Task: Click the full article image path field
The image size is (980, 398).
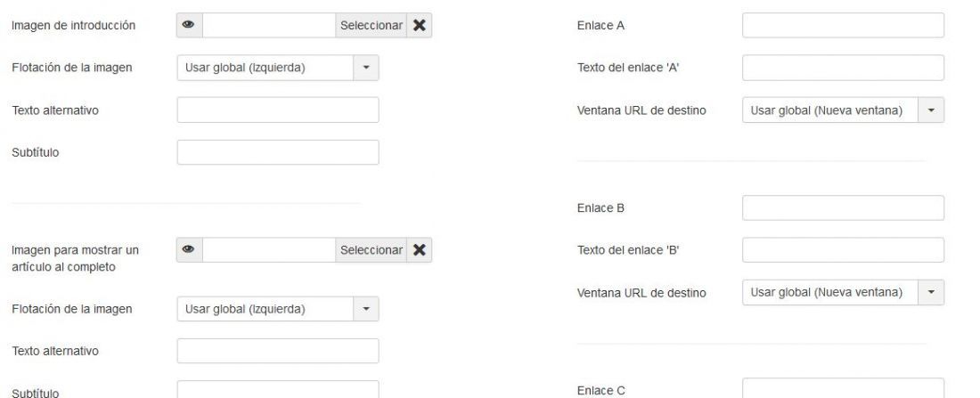Action: (x=269, y=250)
